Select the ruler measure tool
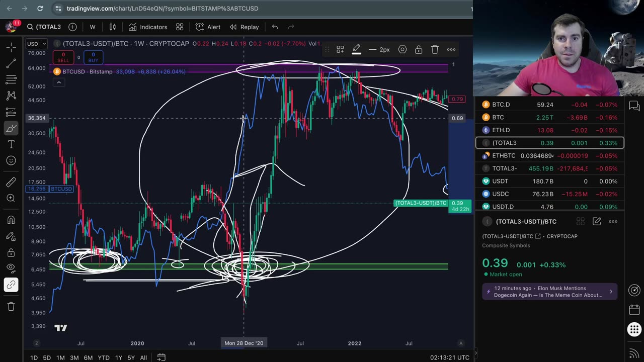Image resolution: width=644 pixels, height=362 pixels. (x=11, y=182)
